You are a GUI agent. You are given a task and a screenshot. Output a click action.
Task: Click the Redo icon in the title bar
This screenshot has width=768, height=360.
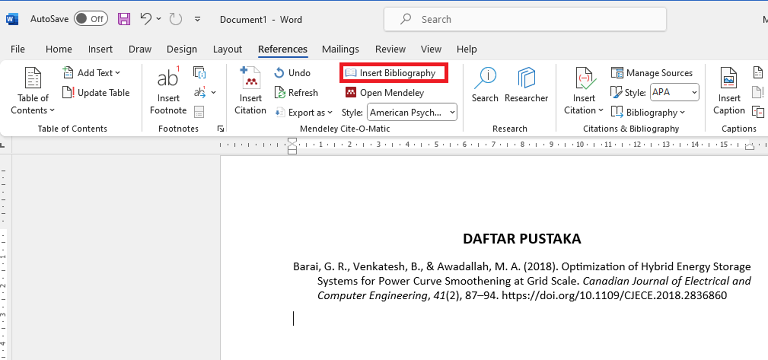point(176,19)
